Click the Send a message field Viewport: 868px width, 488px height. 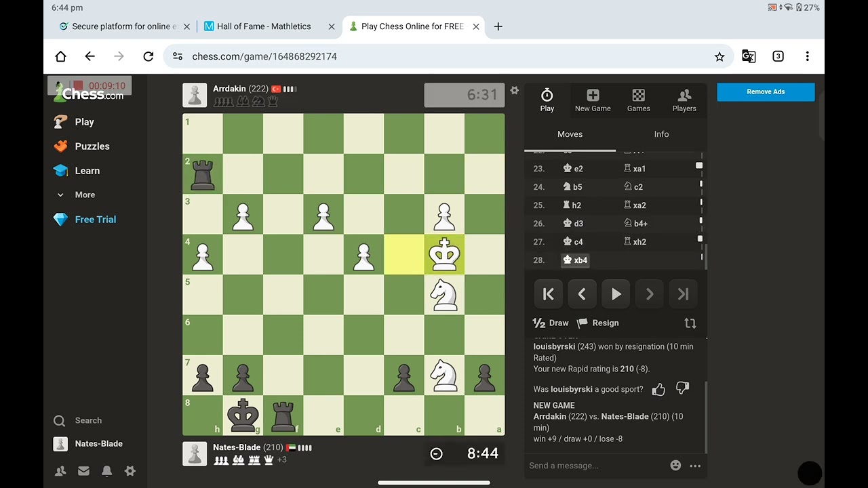click(x=595, y=466)
